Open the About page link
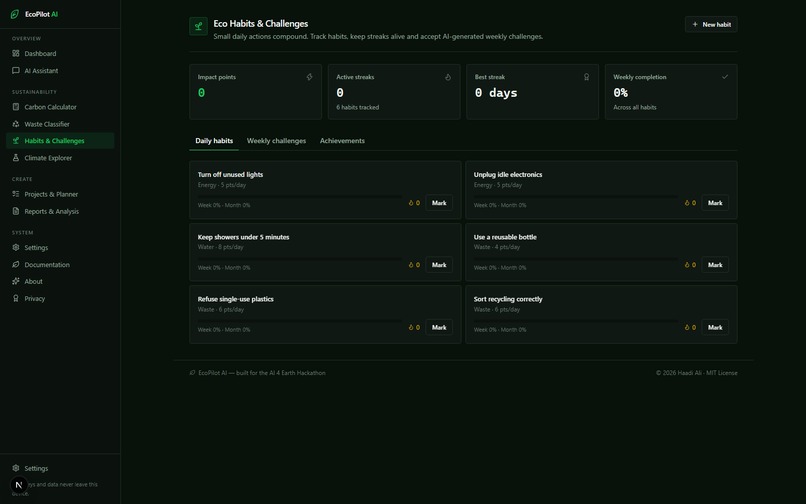Image resolution: width=806 pixels, height=504 pixels. (x=60, y=281)
